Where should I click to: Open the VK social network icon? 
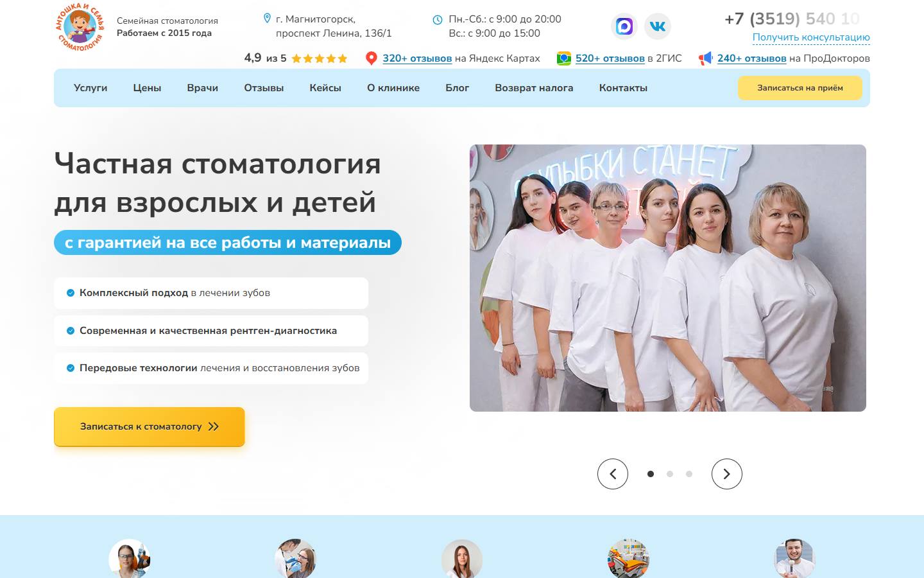pyautogui.click(x=658, y=26)
